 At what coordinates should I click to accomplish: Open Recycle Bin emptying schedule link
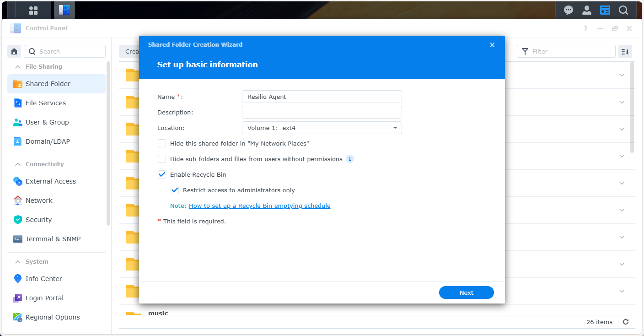click(259, 206)
